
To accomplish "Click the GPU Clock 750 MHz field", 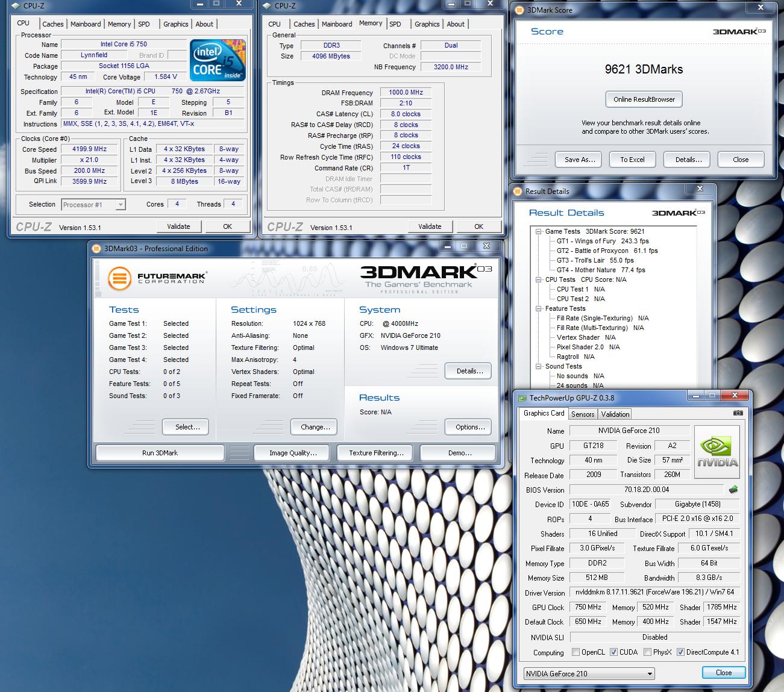I will point(588,607).
